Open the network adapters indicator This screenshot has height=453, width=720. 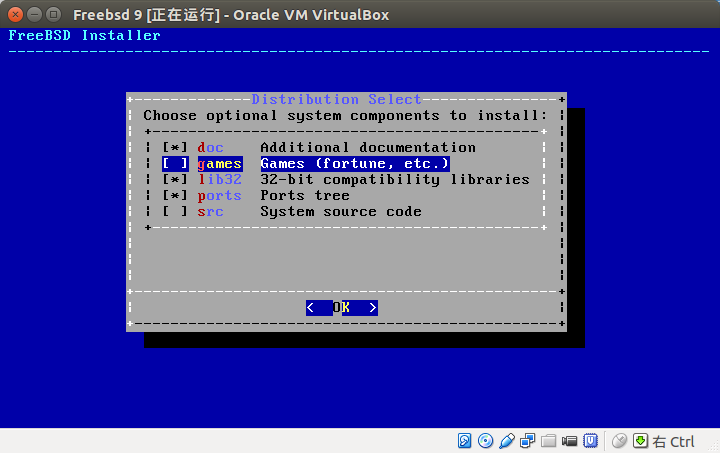click(527, 441)
